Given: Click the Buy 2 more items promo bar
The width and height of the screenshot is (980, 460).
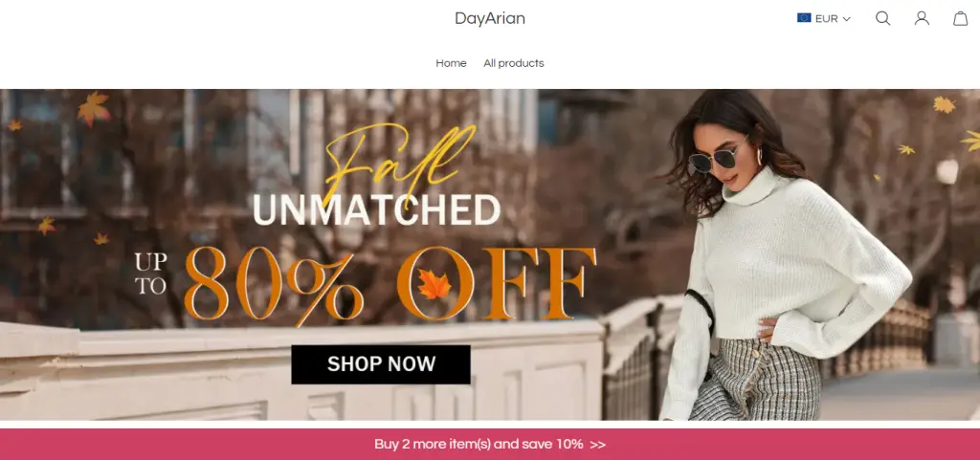Looking at the screenshot, I should tap(490, 445).
